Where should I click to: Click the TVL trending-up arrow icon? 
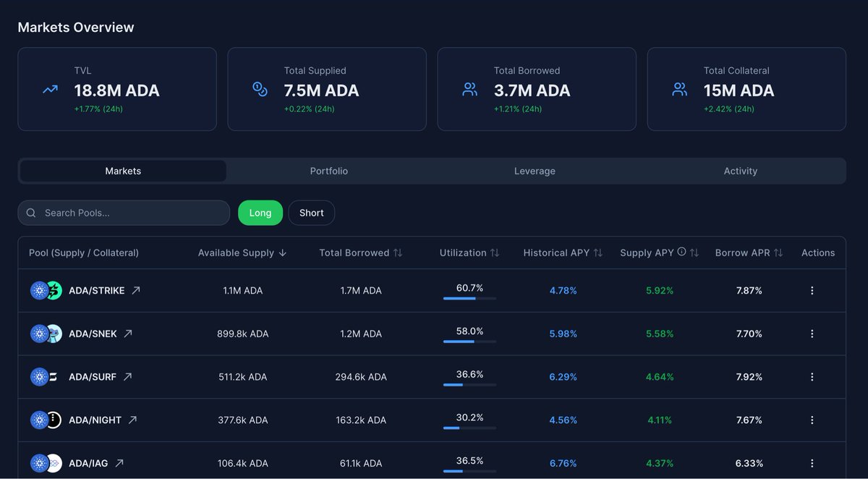coord(50,90)
